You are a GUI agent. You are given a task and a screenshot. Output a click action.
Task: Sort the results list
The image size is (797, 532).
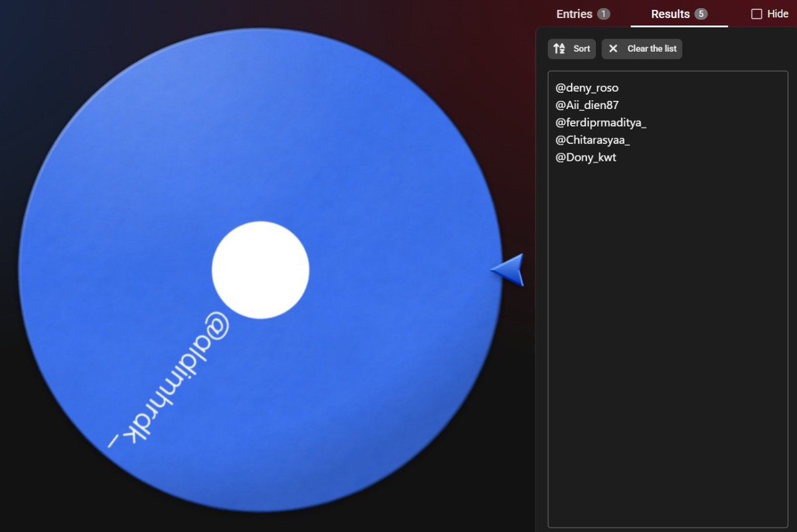point(572,48)
